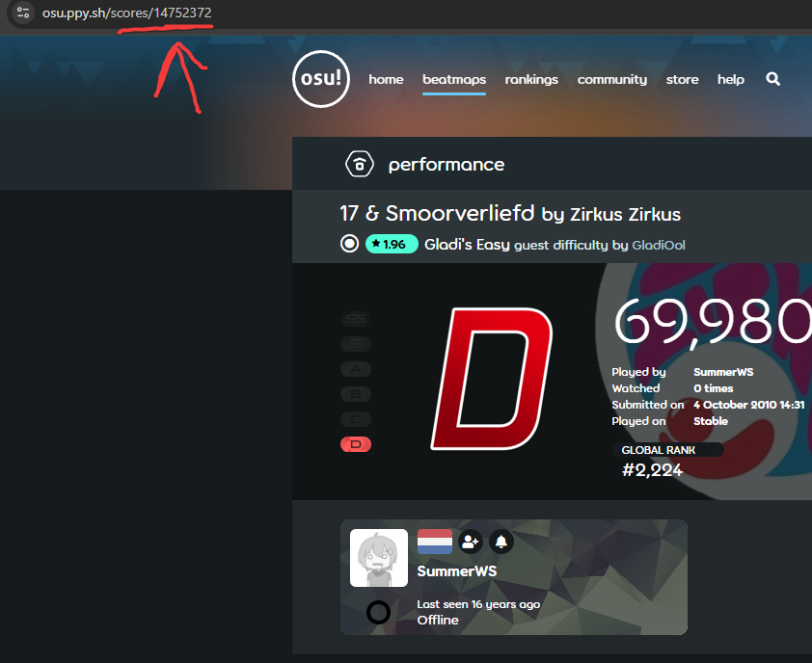Click the site settings icon in address bar
The height and width of the screenshot is (663, 812).
[23, 12]
